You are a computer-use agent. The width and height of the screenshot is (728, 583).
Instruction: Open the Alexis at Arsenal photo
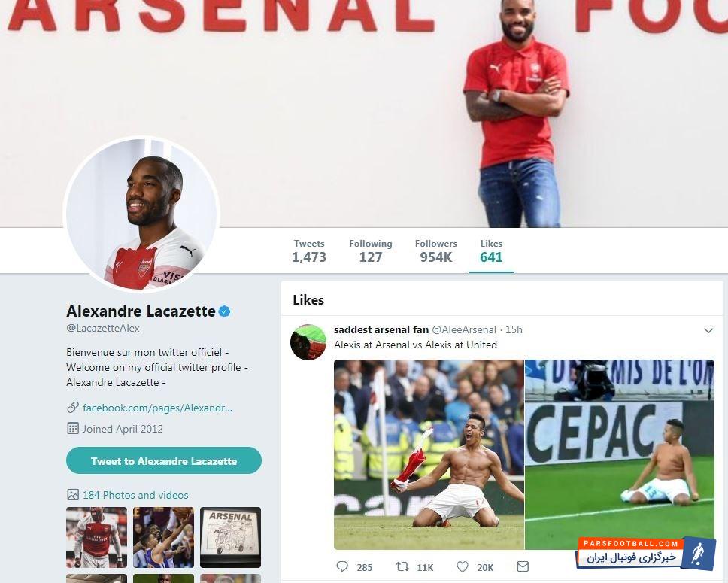[429, 454]
